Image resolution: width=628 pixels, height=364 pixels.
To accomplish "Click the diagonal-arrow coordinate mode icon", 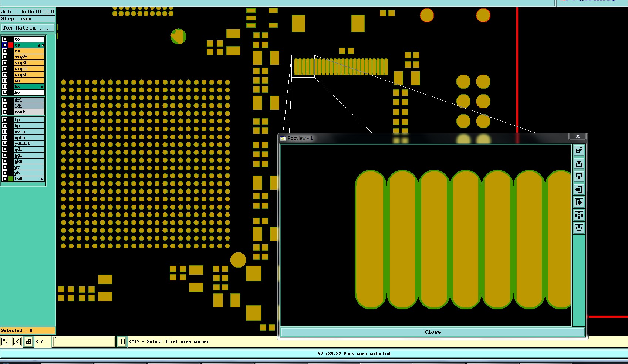I will pyautogui.click(x=5, y=341).
